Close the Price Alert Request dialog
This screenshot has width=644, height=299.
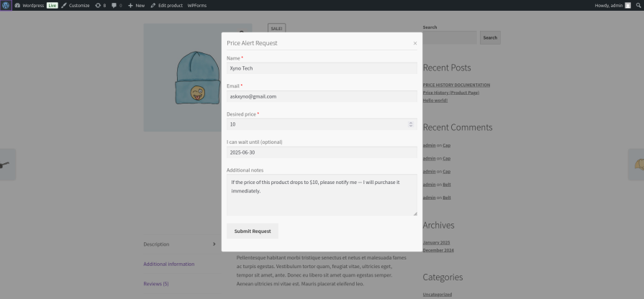414,43
